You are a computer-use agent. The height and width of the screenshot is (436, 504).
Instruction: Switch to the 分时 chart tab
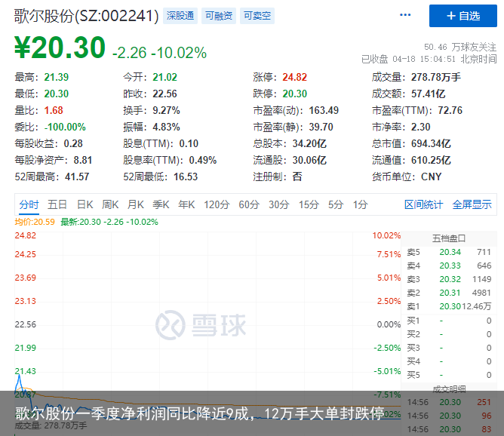click(x=29, y=204)
